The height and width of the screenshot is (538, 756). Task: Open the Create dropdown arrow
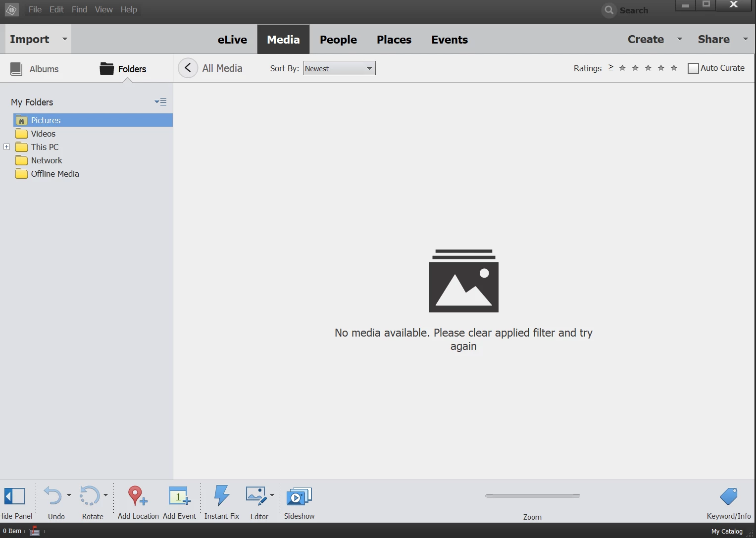click(680, 39)
